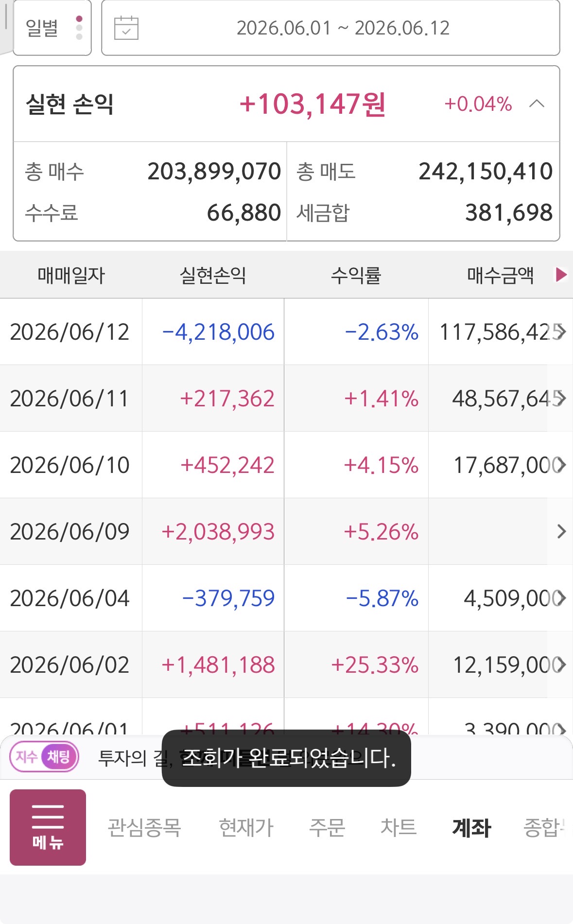The height and width of the screenshot is (924, 573).
Task: Go to the 주문 tab
Action: click(327, 827)
